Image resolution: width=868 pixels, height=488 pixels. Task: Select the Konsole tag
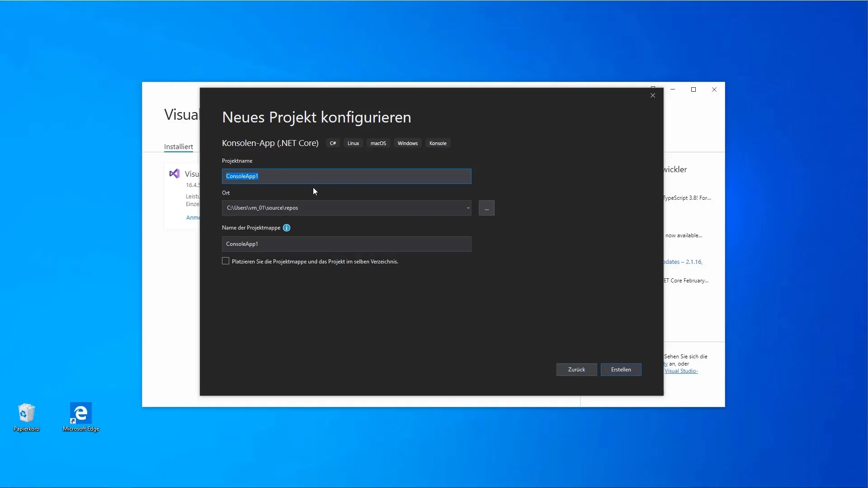coord(438,143)
